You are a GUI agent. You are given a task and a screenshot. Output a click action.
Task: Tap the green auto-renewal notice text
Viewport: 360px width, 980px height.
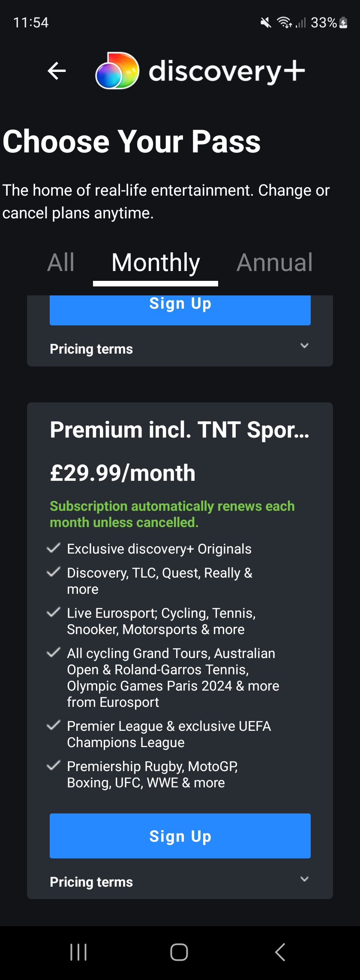(x=171, y=513)
